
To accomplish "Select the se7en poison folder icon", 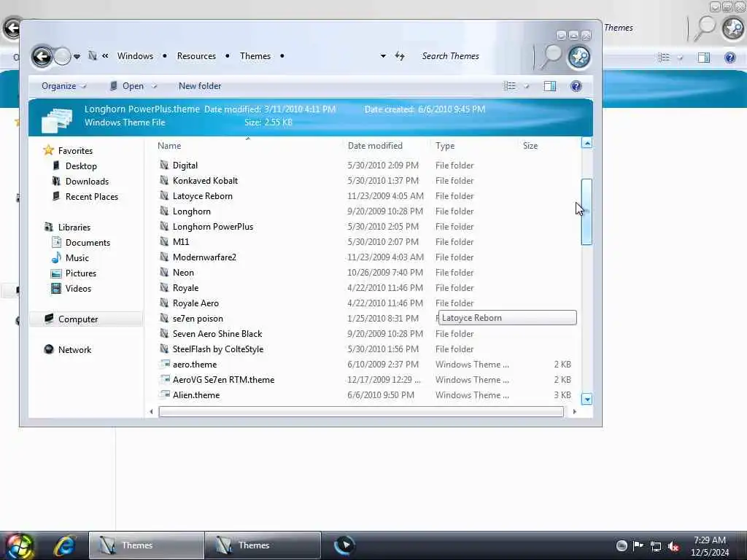I will click(164, 318).
